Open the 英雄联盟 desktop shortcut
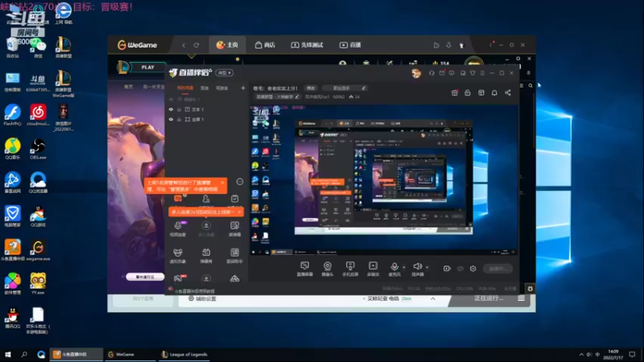 [64, 47]
